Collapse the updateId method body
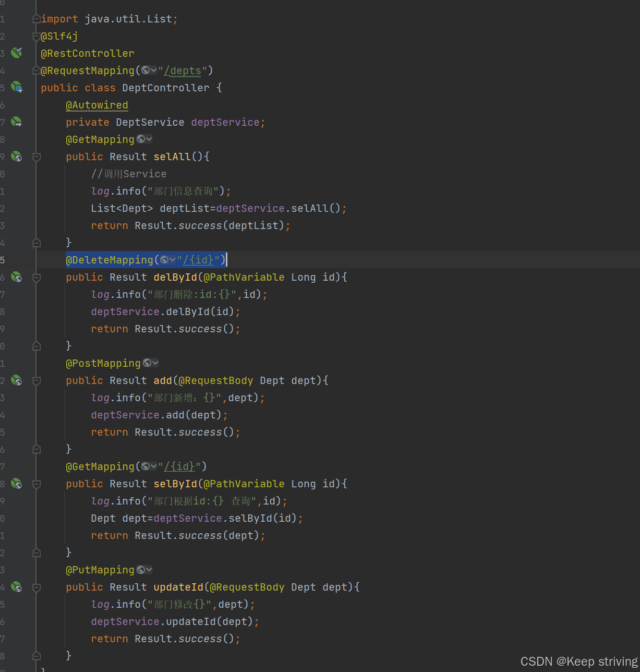 [x=37, y=587]
